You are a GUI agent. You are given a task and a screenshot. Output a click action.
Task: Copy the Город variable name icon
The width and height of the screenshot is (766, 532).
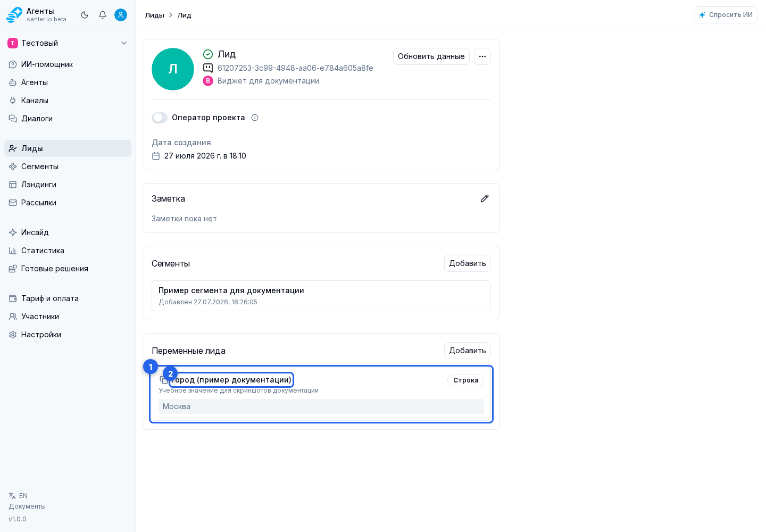click(x=164, y=380)
